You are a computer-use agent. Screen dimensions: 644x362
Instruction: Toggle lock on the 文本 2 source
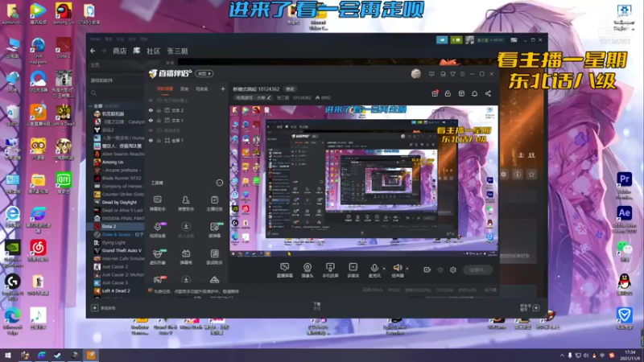pyautogui.click(x=159, y=110)
